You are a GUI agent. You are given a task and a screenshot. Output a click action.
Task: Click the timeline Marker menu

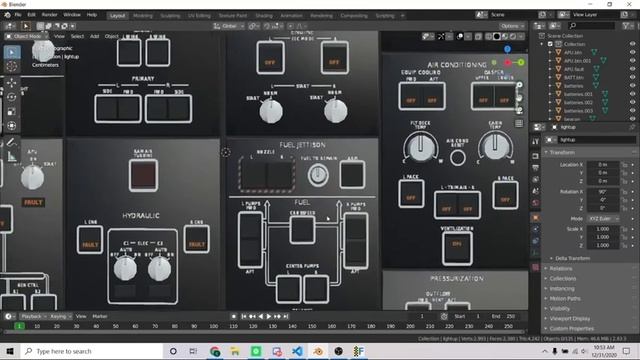(100, 316)
